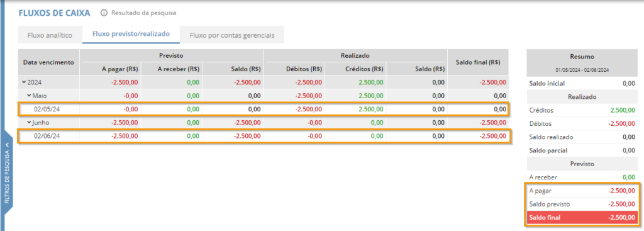Select the 02/05/24 date row
The height and width of the screenshot is (231, 644).
tap(264, 110)
